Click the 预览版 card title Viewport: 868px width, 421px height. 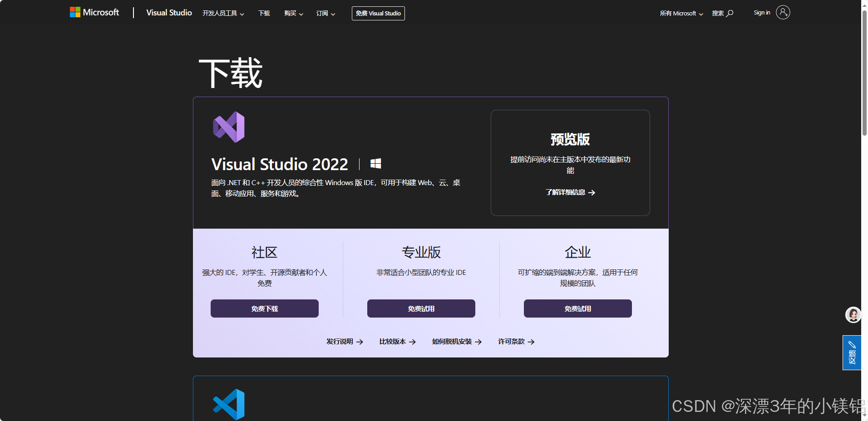pos(570,139)
